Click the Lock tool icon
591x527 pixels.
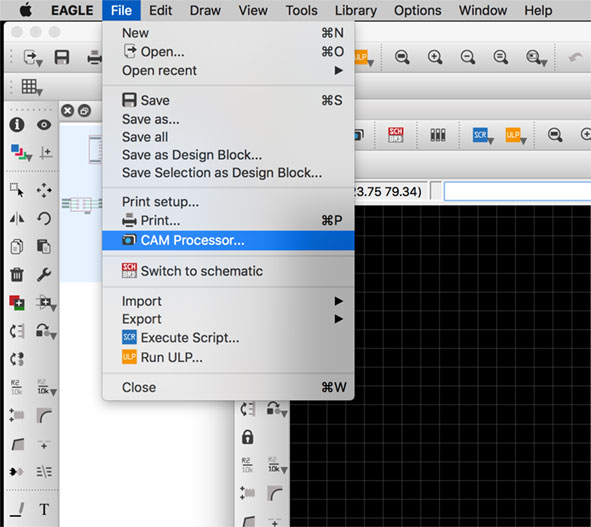point(248,437)
